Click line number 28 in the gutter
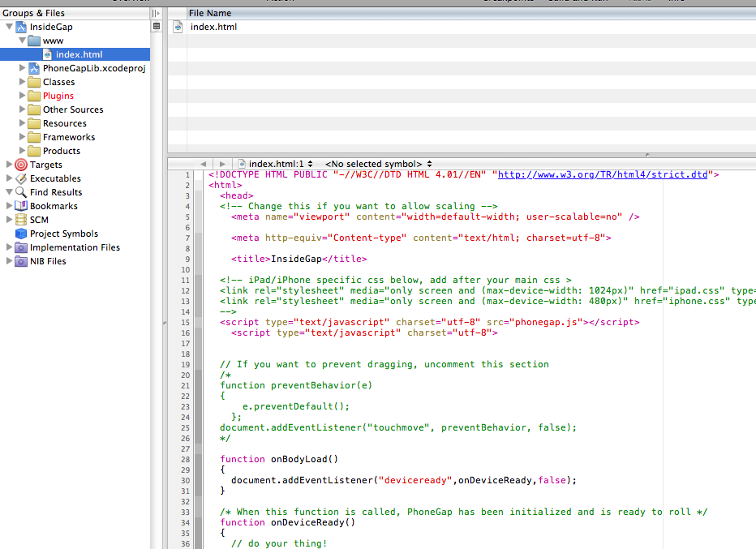756x549 pixels. pyautogui.click(x=186, y=459)
